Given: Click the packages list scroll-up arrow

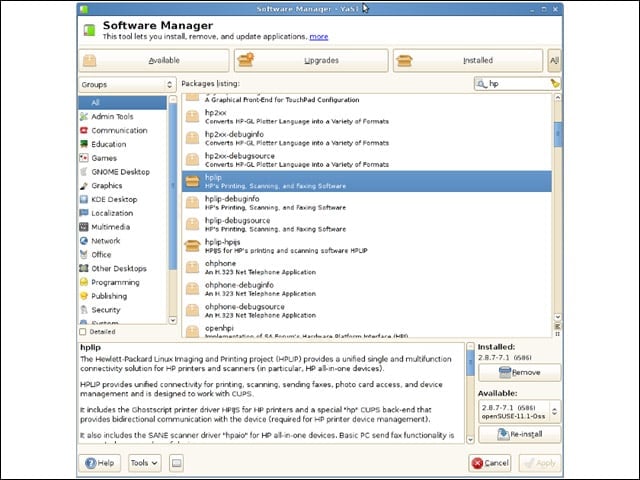Looking at the screenshot, I should tap(558, 98).
